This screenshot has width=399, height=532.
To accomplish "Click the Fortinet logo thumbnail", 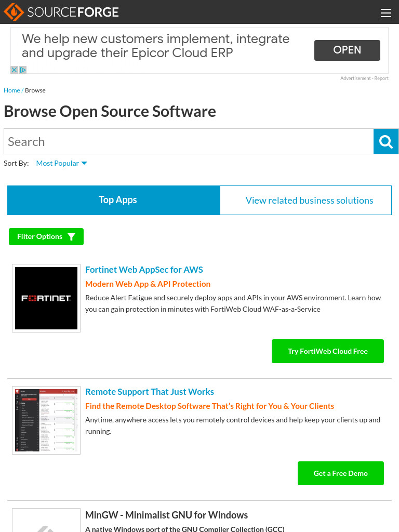I will pos(46,298).
